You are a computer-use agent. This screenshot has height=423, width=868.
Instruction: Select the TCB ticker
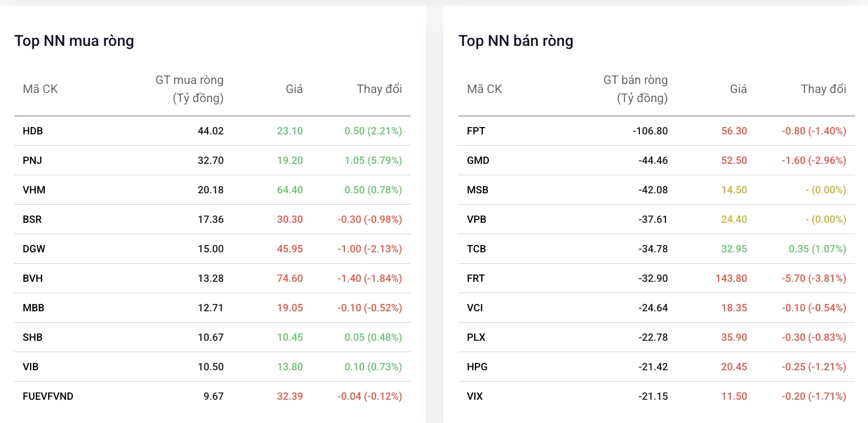(x=477, y=249)
